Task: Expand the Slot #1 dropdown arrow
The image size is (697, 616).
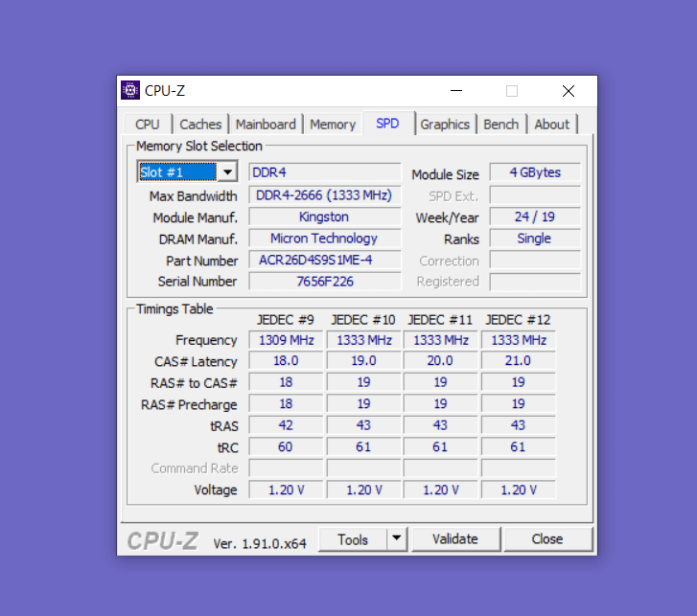Action: point(227,171)
